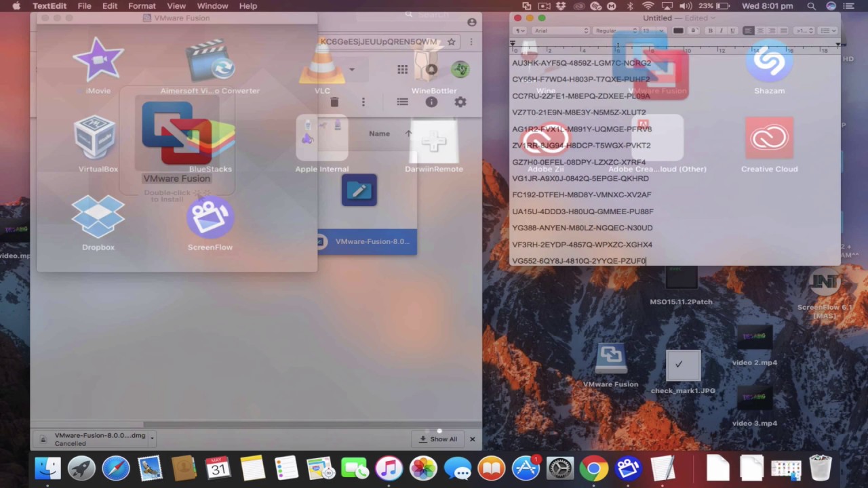Viewport: 868px width, 488px height.
Task: Open the File menu
Action: 84,6
